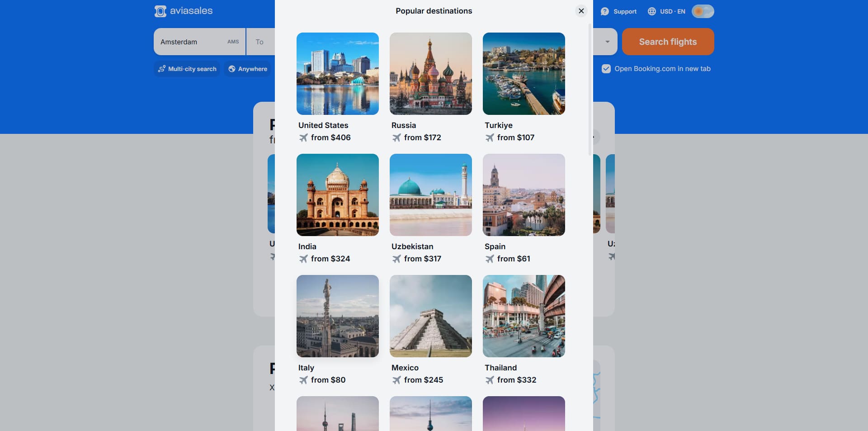Viewport: 868px width, 431px height.
Task: Open the Russia destination photo
Action: (x=431, y=74)
